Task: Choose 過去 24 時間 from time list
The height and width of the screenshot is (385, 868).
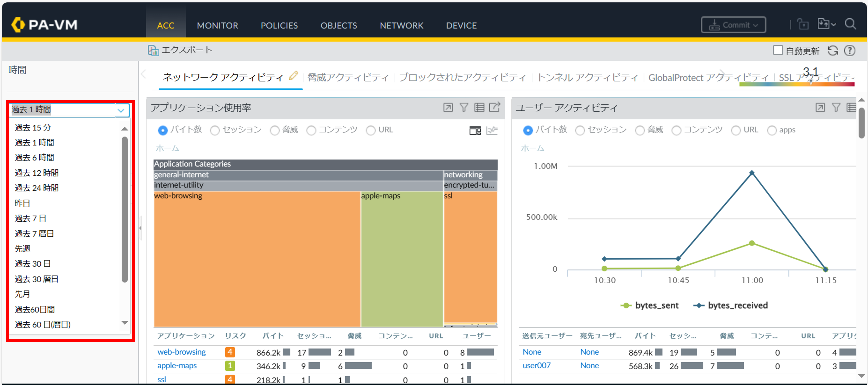Action: (x=36, y=188)
